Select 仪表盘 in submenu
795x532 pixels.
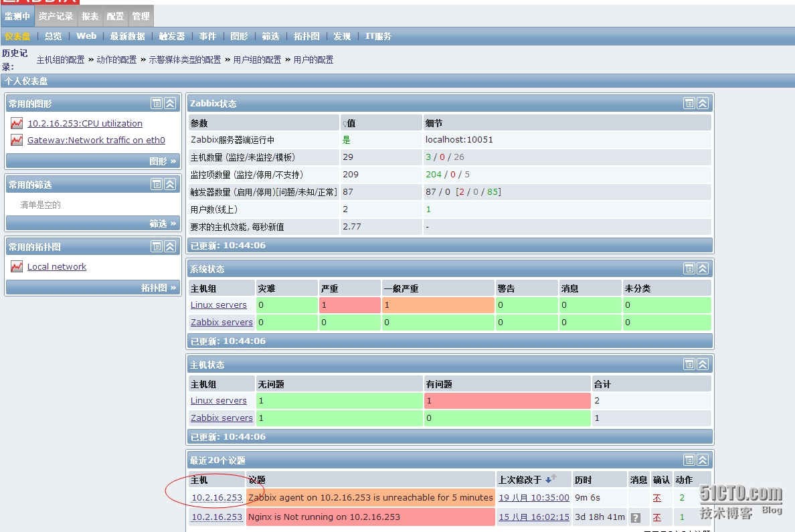18,36
